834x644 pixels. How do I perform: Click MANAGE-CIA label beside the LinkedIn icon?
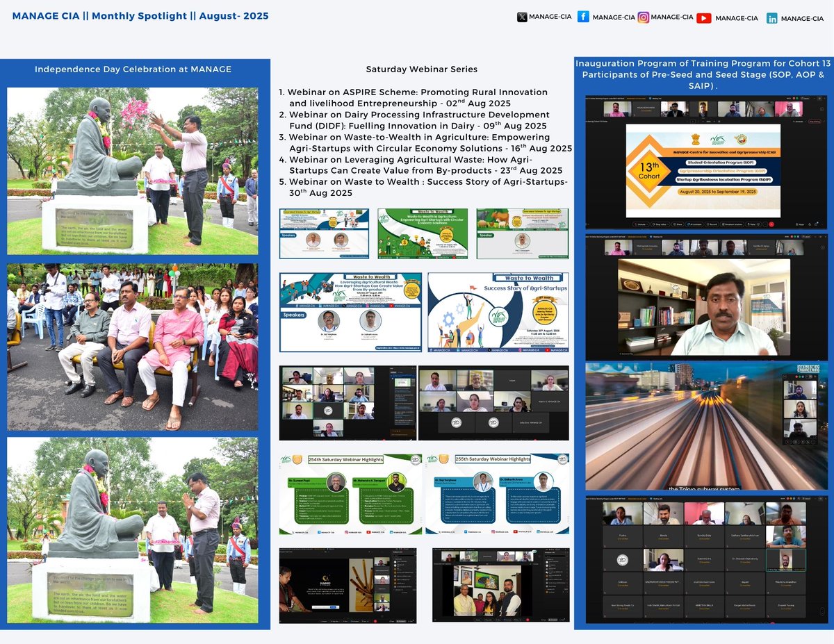tap(802, 18)
